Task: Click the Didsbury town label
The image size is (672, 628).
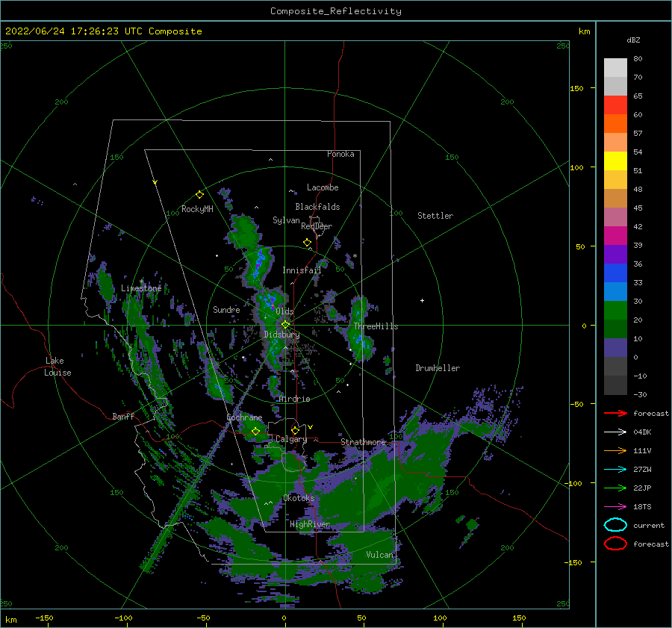Action: pos(282,335)
